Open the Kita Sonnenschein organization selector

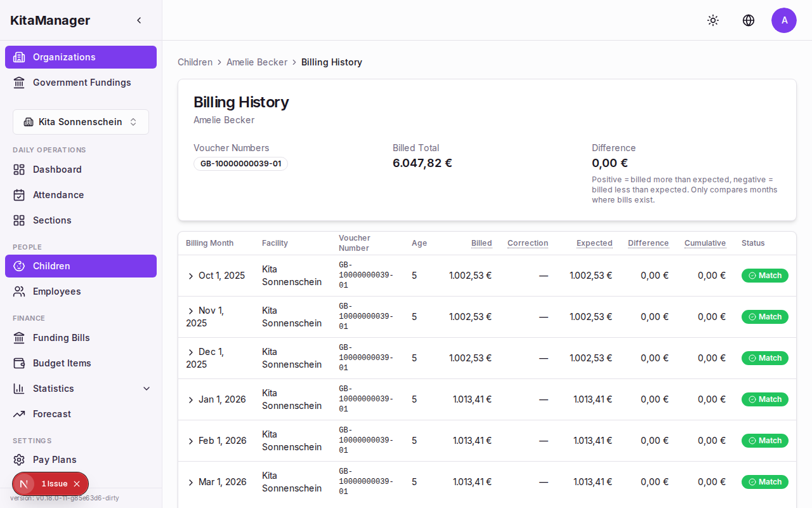pyautogui.click(x=81, y=121)
